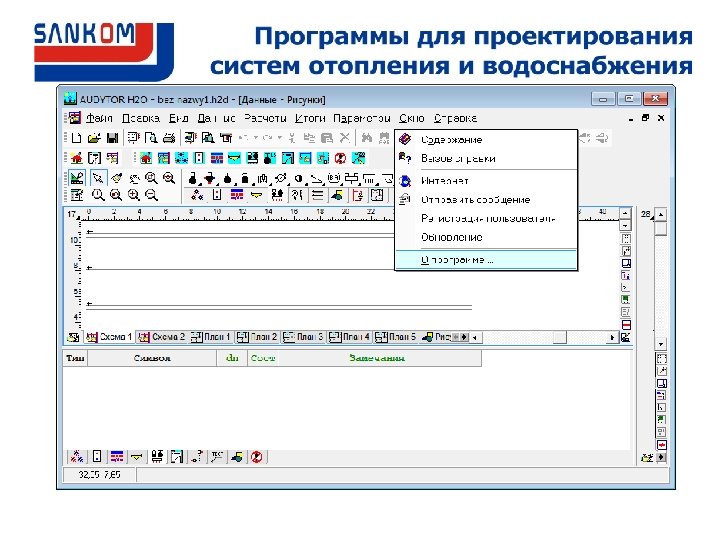The image size is (720, 540).
Task: Click the yellow basin icon on cyan toolbar
Action: pos(234,158)
